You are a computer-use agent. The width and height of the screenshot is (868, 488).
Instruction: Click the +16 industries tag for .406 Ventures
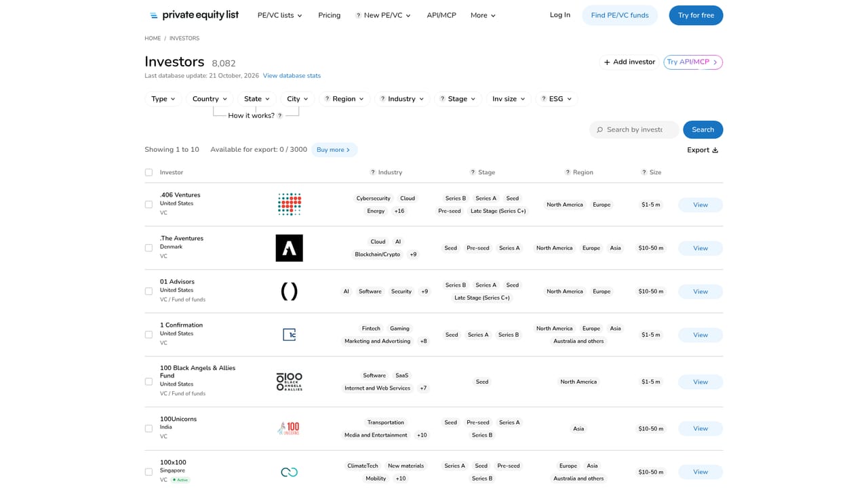pos(399,211)
